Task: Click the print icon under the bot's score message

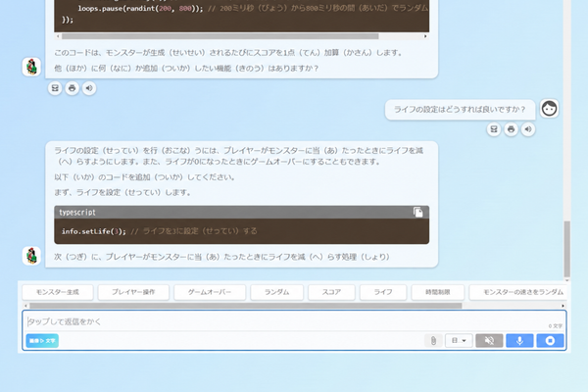Action: point(72,88)
